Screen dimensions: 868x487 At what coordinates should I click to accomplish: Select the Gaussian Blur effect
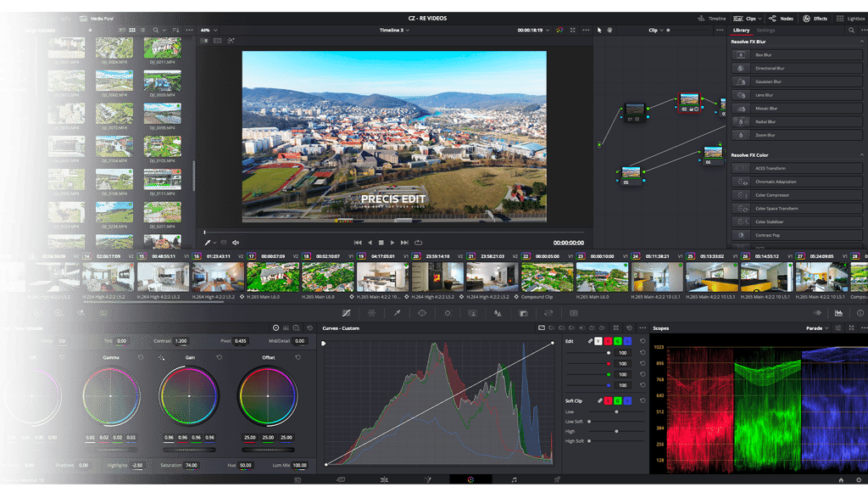click(769, 81)
